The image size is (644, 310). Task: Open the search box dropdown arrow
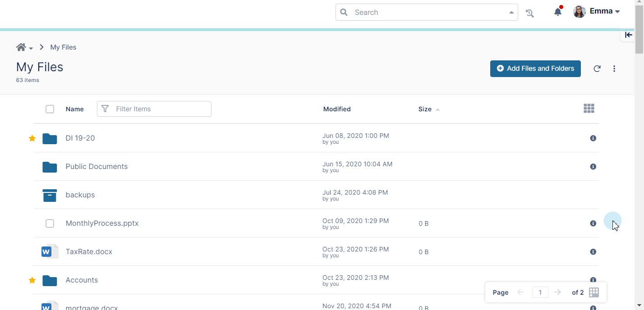[511, 13]
